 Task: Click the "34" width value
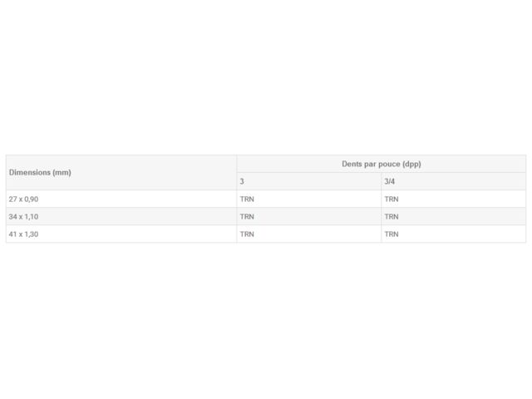tap(12, 217)
